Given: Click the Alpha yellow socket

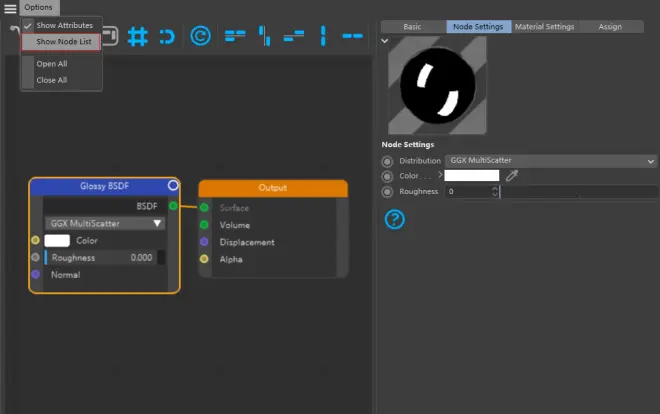Looking at the screenshot, I should 204,259.
